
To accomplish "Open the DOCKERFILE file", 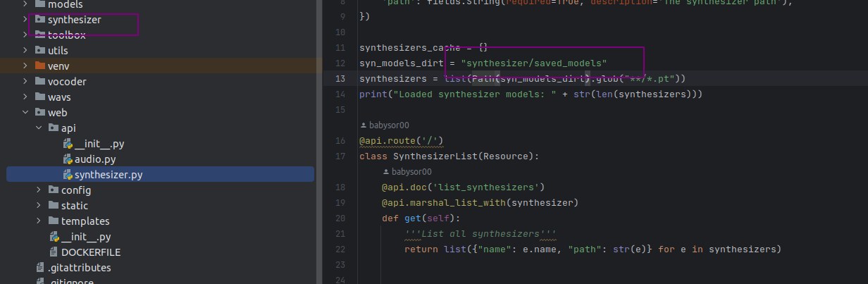I will tap(91, 252).
